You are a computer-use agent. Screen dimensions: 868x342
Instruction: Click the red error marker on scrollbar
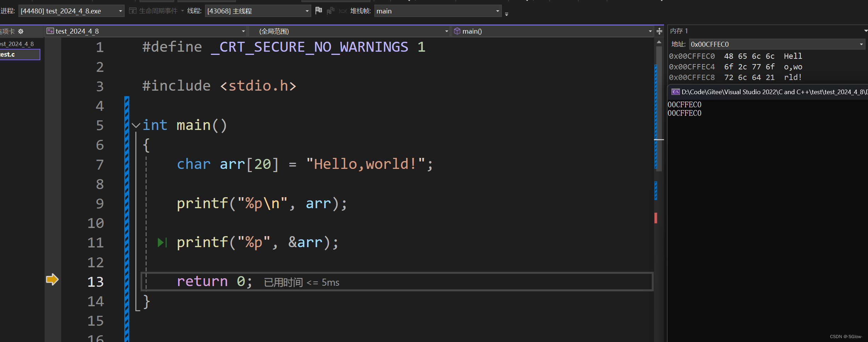656,218
